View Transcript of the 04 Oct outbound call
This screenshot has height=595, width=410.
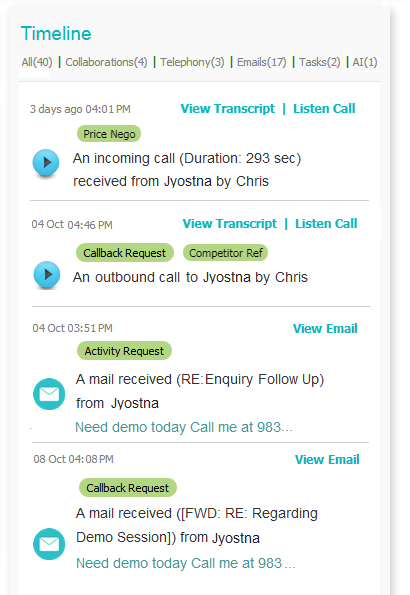(x=230, y=224)
